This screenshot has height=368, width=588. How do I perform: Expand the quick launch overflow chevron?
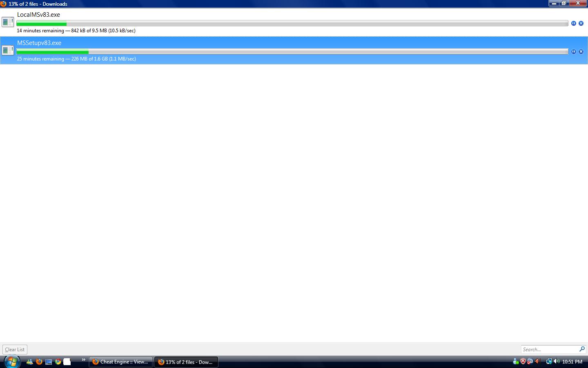(x=83, y=360)
